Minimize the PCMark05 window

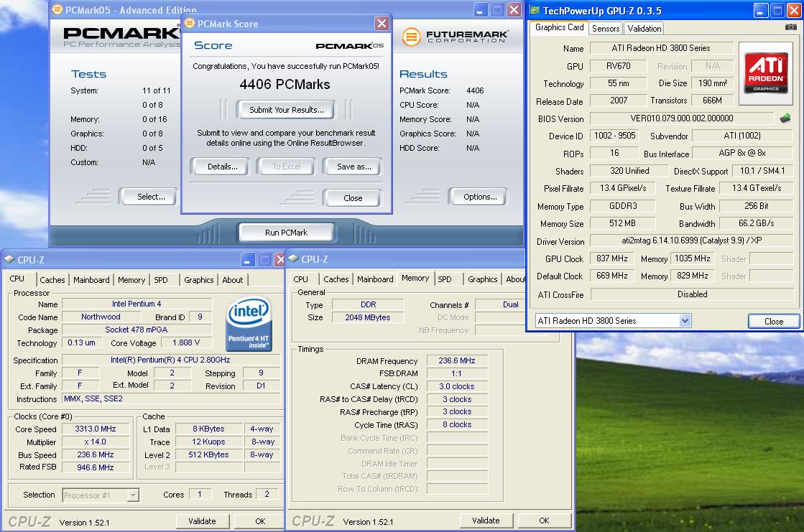point(480,10)
